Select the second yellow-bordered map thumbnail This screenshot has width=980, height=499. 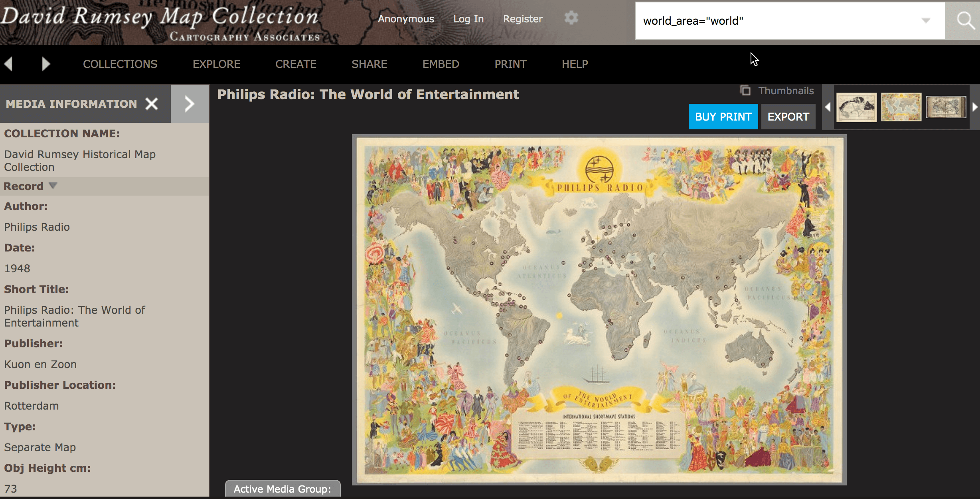coord(901,107)
